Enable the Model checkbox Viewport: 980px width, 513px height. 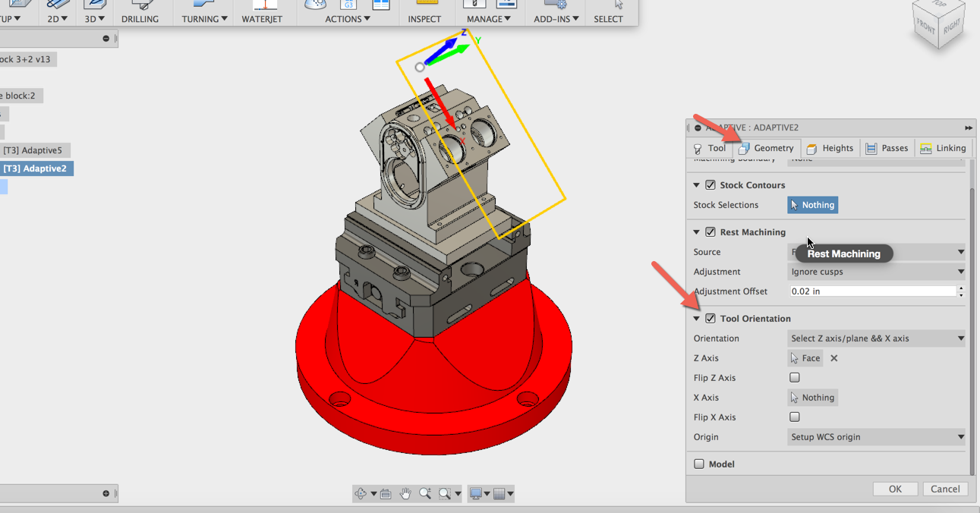[698, 464]
